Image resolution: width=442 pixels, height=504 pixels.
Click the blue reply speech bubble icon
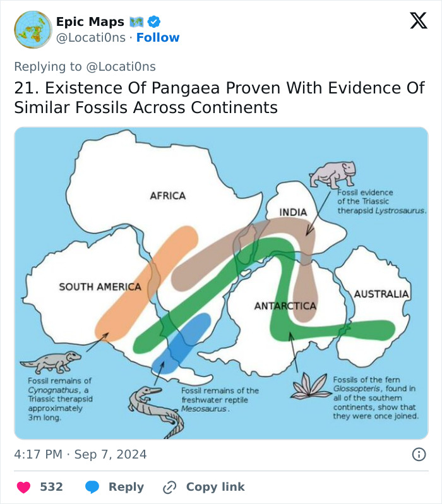pyautogui.click(x=92, y=487)
